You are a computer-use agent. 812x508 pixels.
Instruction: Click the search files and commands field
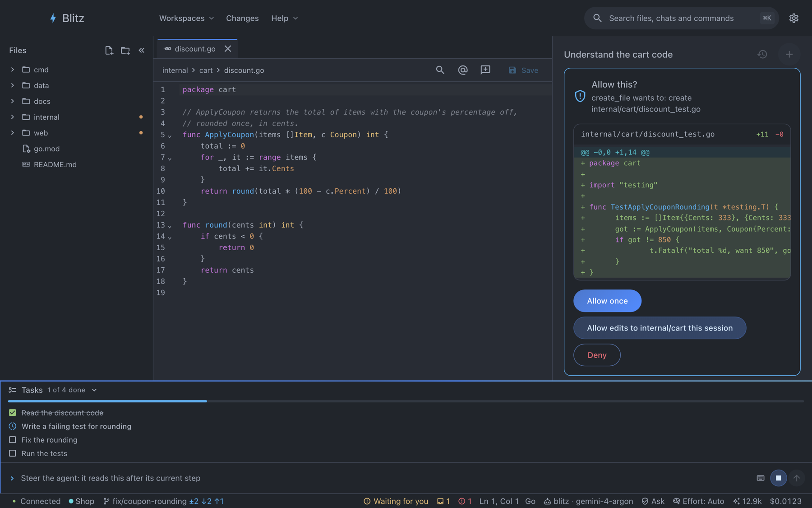(681, 18)
